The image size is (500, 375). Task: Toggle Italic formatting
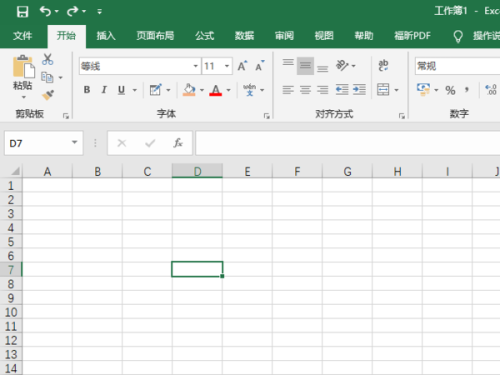104,90
